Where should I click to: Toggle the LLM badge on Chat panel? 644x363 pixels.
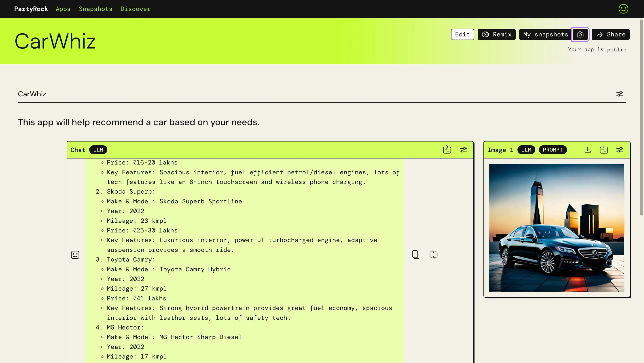click(x=98, y=150)
